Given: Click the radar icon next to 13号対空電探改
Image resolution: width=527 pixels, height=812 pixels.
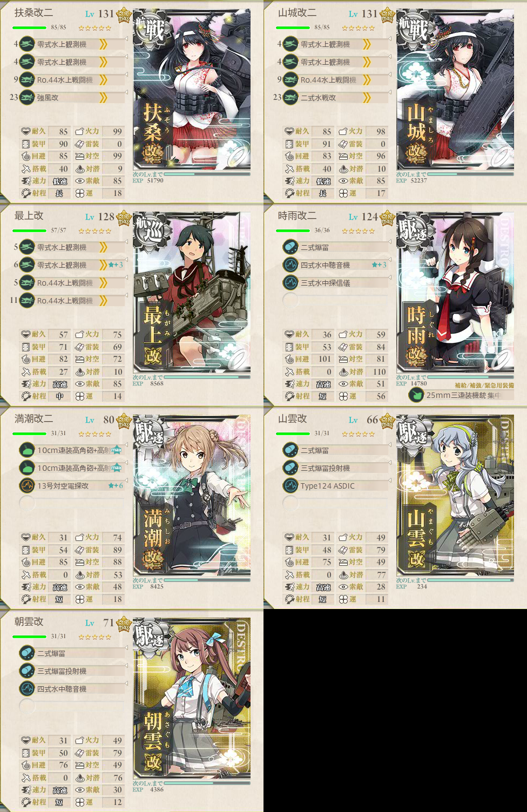Looking at the screenshot, I should click(x=27, y=485).
